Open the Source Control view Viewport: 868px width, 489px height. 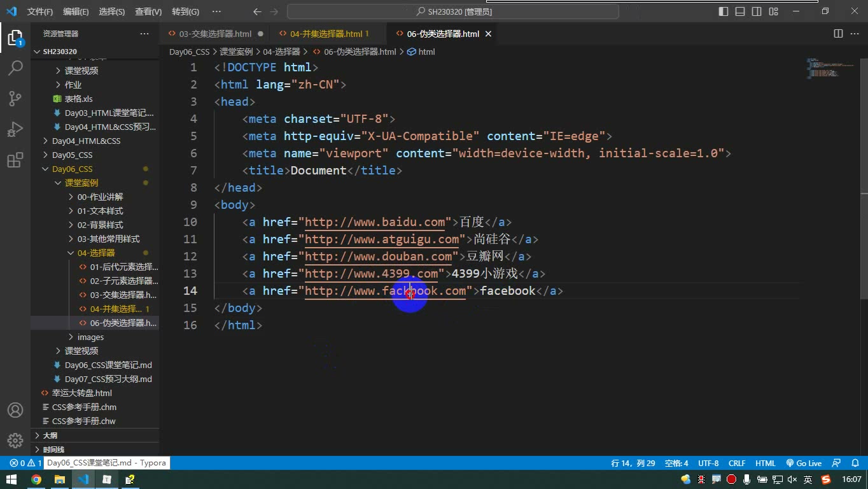pos(15,98)
